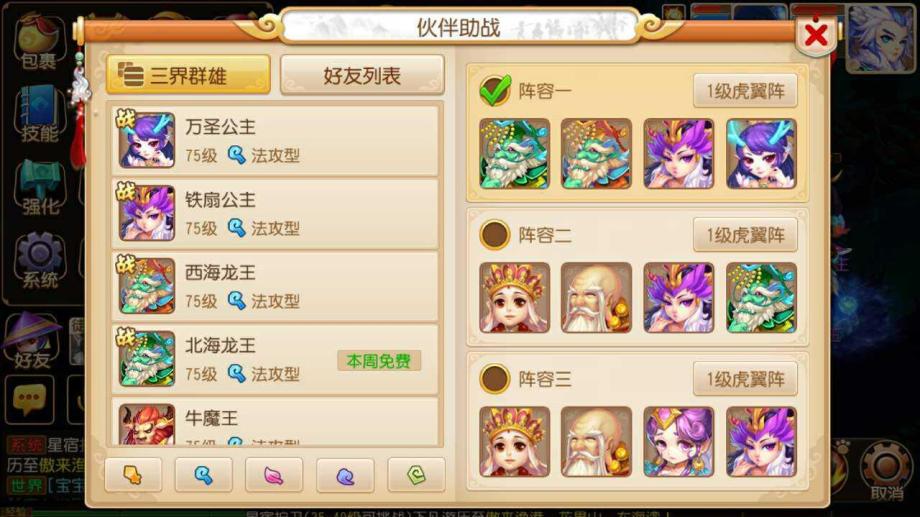Open the 技能 skills book icon
The image size is (920, 517).
pyautogui.click(x=39, y=114)
